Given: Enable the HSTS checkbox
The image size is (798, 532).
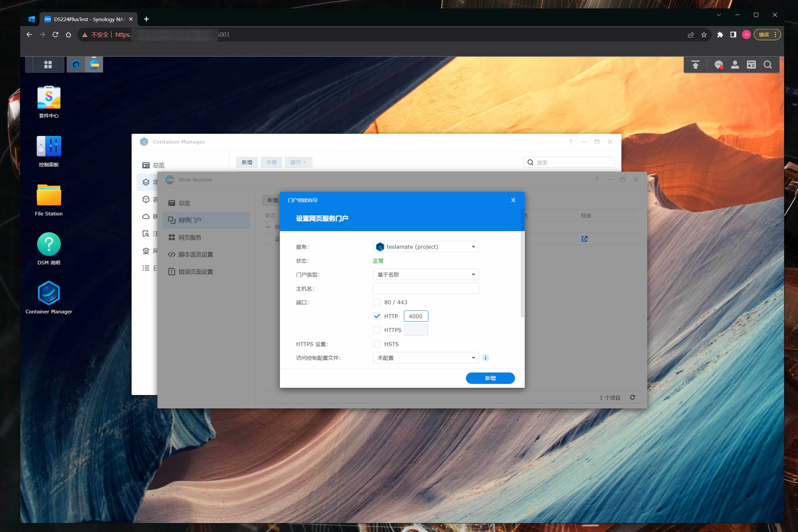Looking at the screenshot, I should click(x=377, y=344).
